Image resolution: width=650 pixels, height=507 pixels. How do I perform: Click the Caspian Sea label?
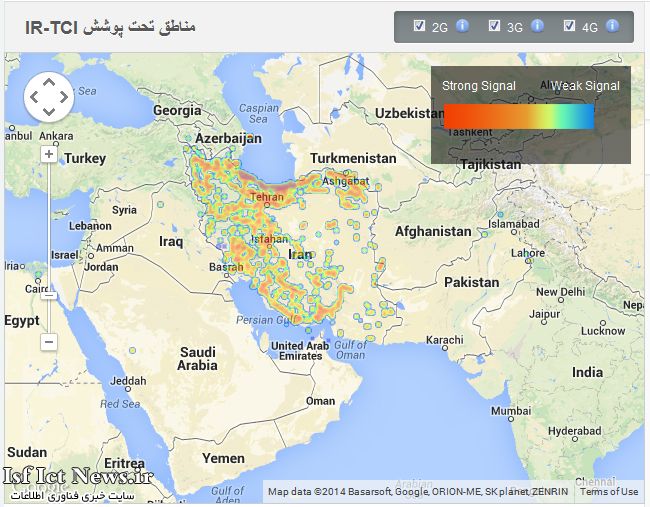(258, 113)
